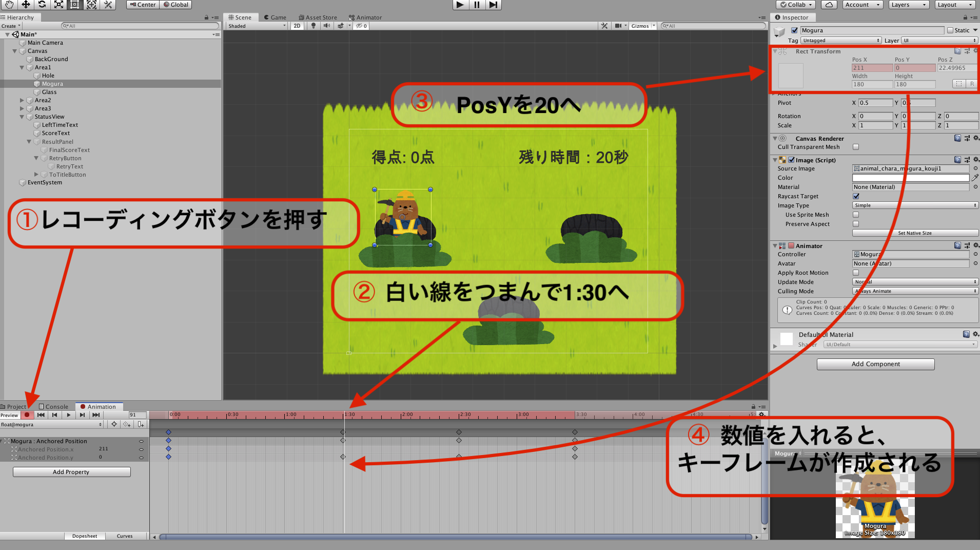Open the anchor presets box

[791, 75]
